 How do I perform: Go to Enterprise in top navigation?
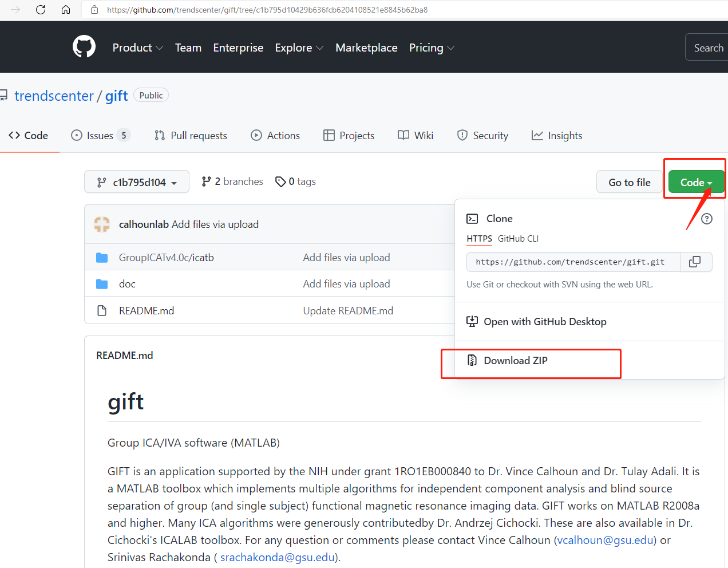point(238,48)
